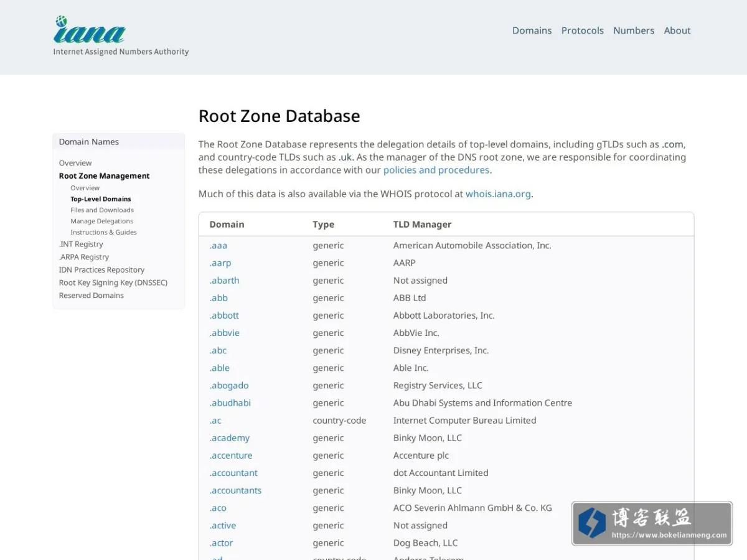Click the IANA logo

tap(121, 36)
